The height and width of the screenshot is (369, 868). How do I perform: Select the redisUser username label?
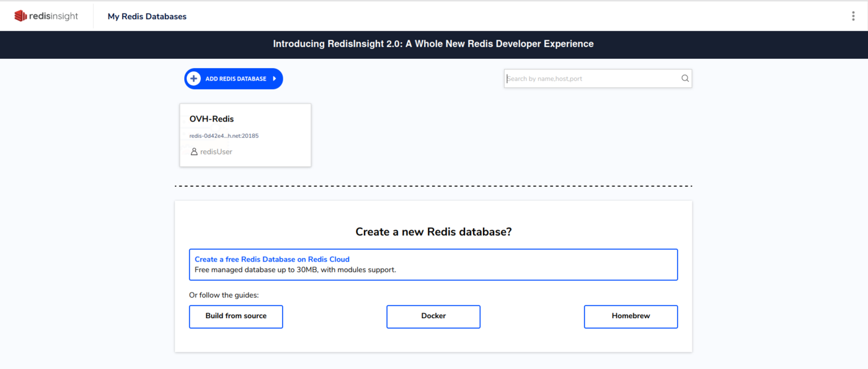(216, 152)
